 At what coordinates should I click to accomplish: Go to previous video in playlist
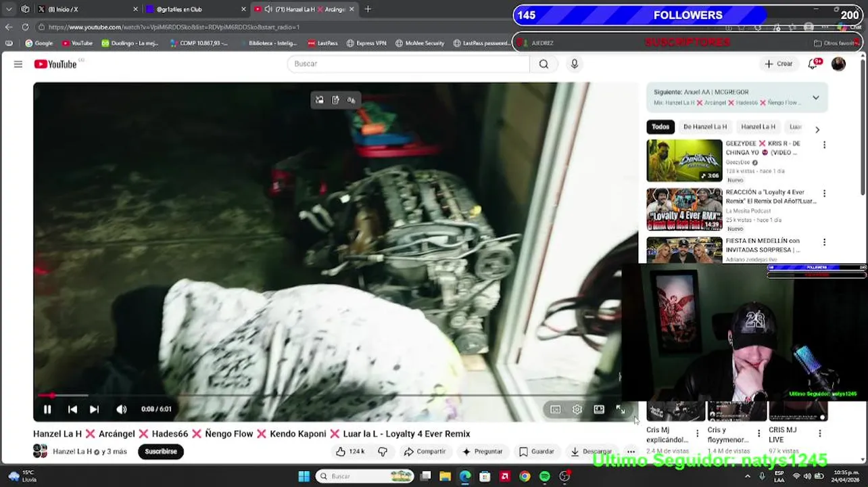click(x=72, y=409)
